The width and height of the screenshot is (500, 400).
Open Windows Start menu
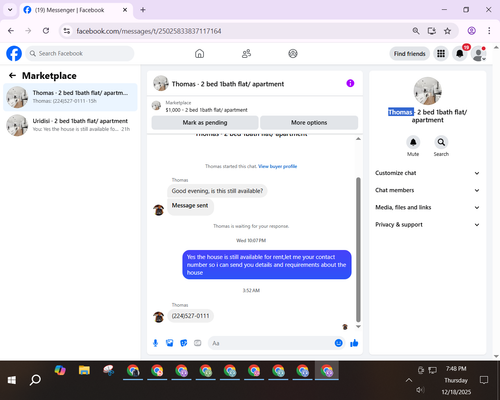(12, 380)
